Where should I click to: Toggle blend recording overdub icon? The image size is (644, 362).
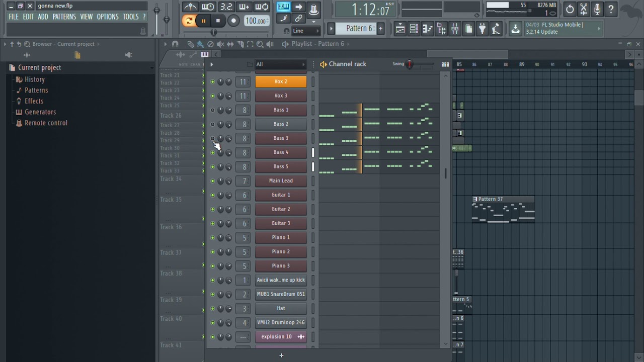[x=244, y=7]
